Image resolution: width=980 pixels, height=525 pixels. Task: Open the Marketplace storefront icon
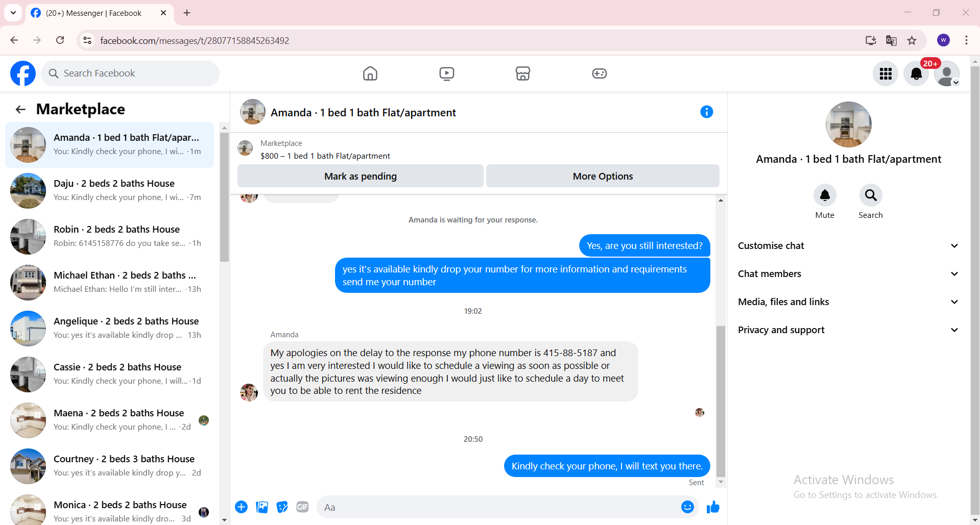click(523, 73)
